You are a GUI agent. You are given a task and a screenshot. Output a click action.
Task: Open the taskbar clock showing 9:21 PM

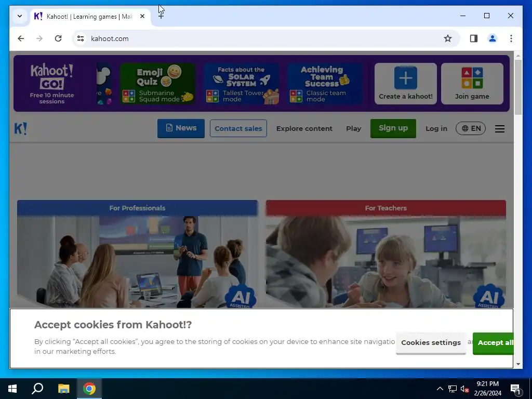[487, 389]
